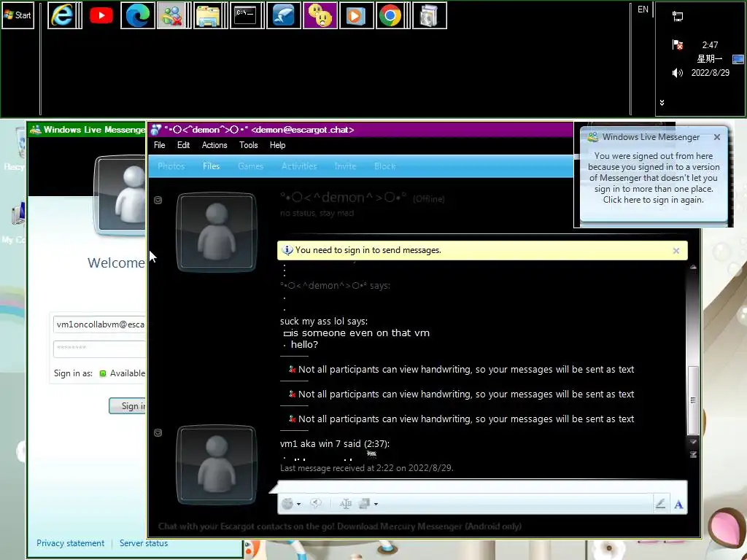Click the Mercury Messenger download ad text
Viewport: 747px width, 560px height.
click(340, 526)
